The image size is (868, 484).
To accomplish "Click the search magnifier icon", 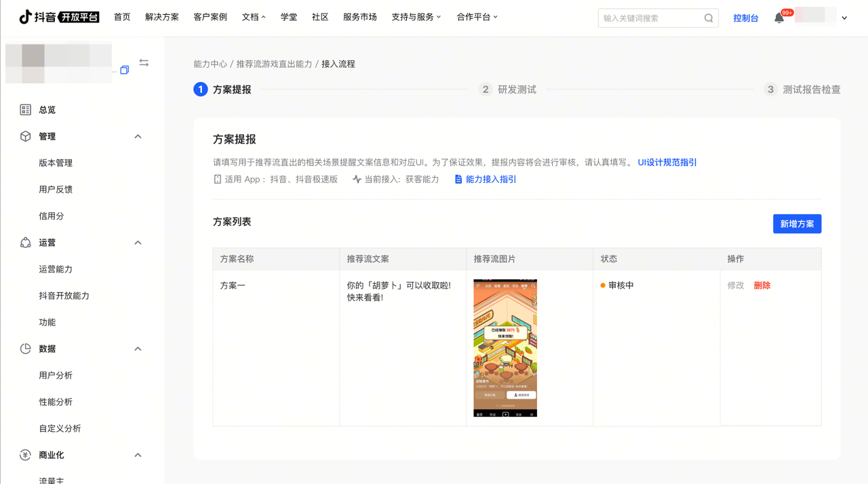I will (709, 18).
